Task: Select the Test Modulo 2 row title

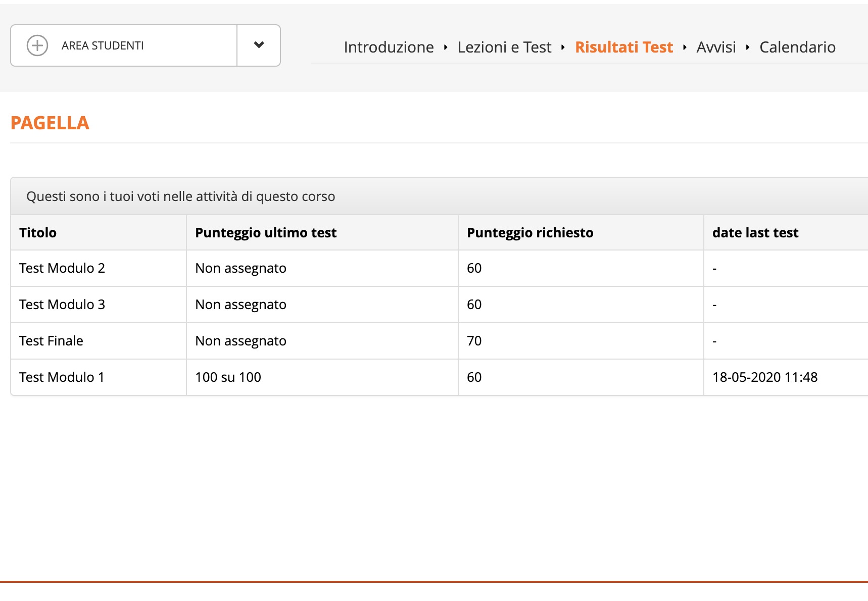Action: tap(62, 268)
